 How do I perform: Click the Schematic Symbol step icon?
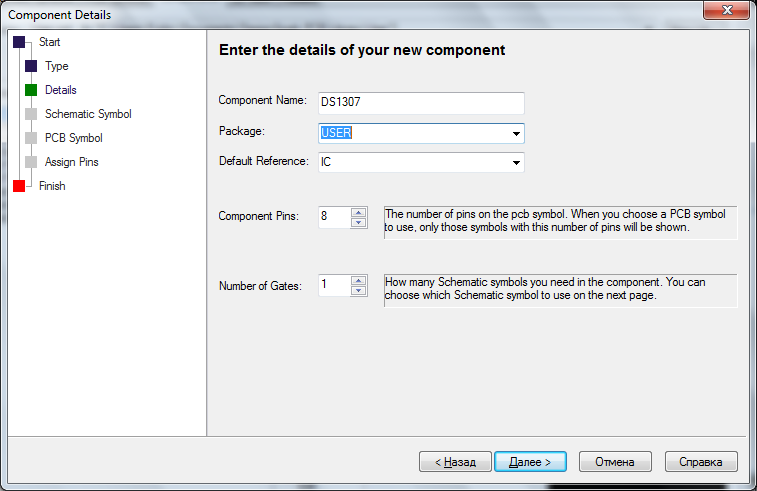click(x=31, y=114)
